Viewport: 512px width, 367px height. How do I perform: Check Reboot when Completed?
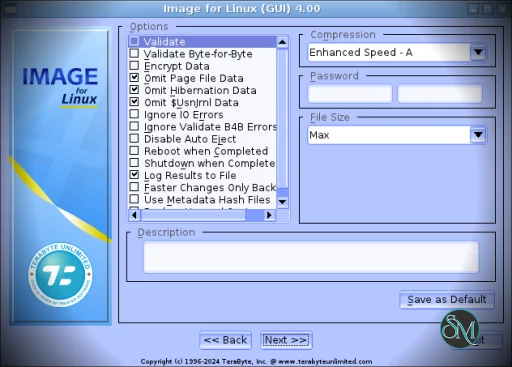tap(134, 151)
